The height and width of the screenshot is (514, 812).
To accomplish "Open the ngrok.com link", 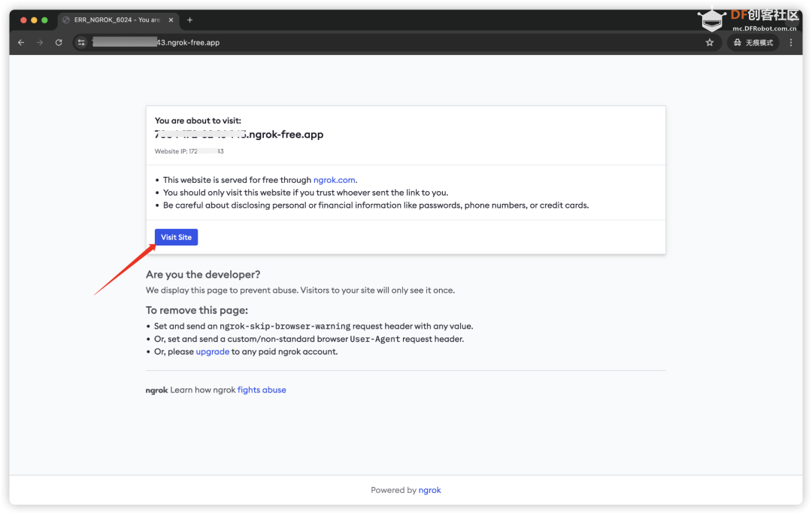I will (334, 180).
